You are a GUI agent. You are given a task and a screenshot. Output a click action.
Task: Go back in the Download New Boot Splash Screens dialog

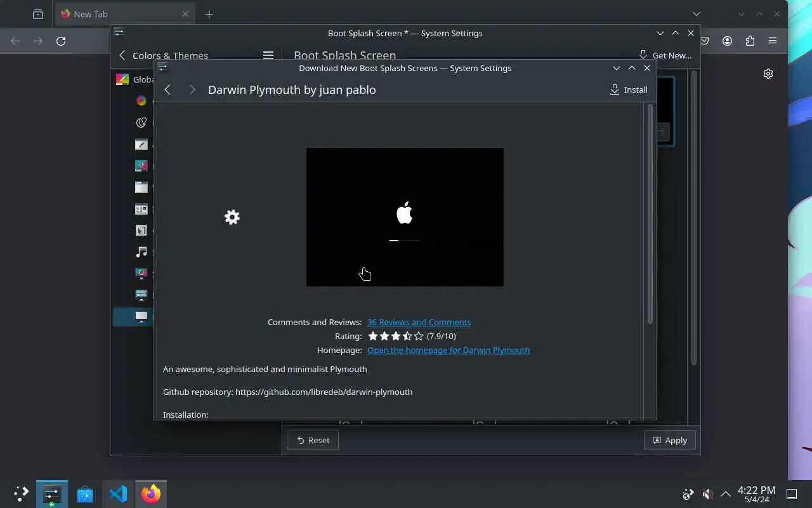tap(167, 90)
